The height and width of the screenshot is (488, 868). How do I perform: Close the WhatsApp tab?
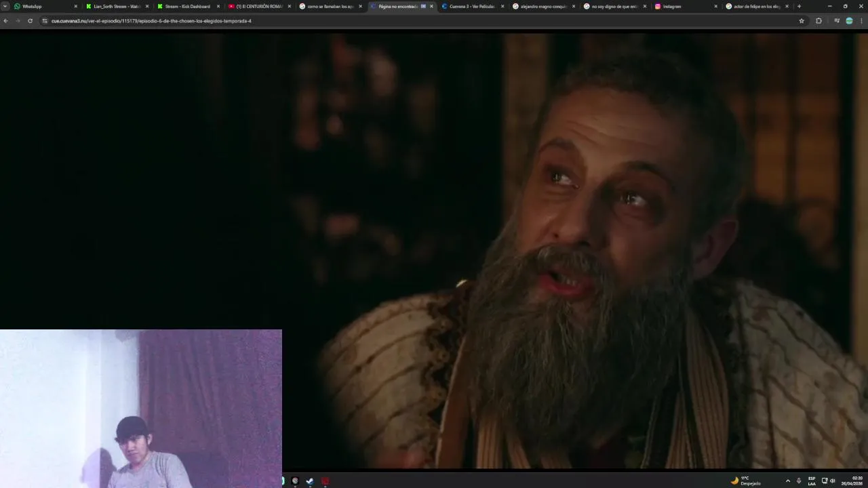coord(75,6)
